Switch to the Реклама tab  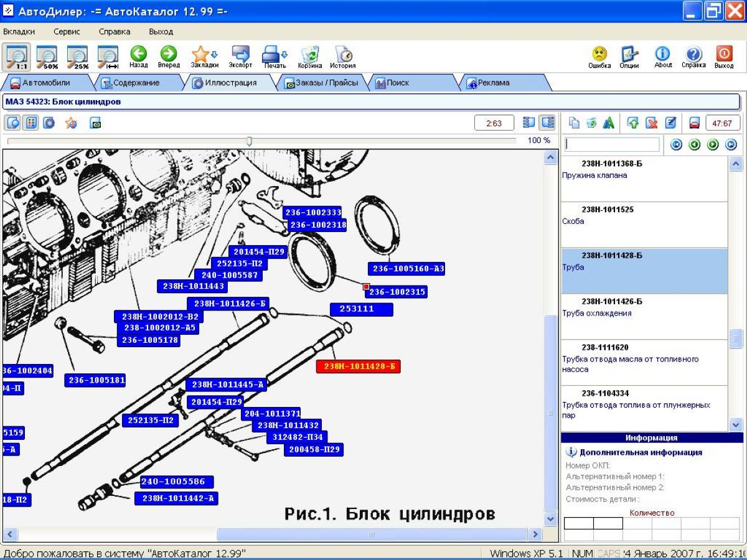[x=505, y=82]
